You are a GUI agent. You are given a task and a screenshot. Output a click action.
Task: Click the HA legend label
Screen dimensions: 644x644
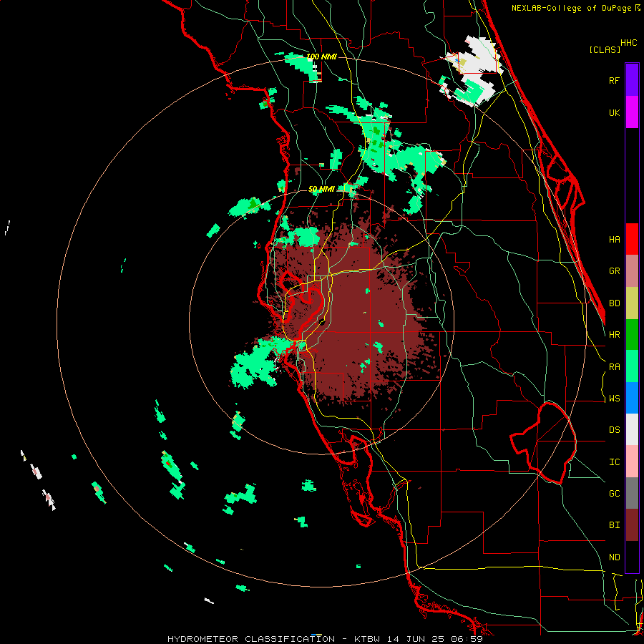pyautogui.click(x=614, y=240)
